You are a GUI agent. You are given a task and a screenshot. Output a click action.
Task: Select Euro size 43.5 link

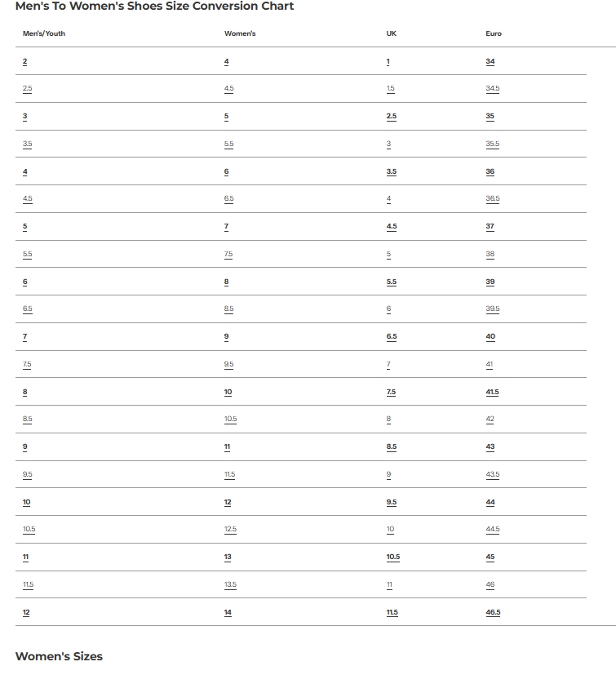pyautogui.click(x=492, y=475)
